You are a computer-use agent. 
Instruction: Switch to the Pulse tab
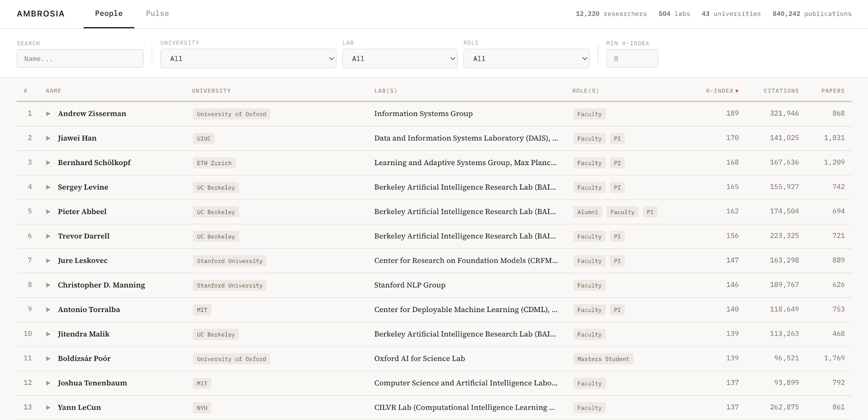pyautogui.click(x=157, y=13)
